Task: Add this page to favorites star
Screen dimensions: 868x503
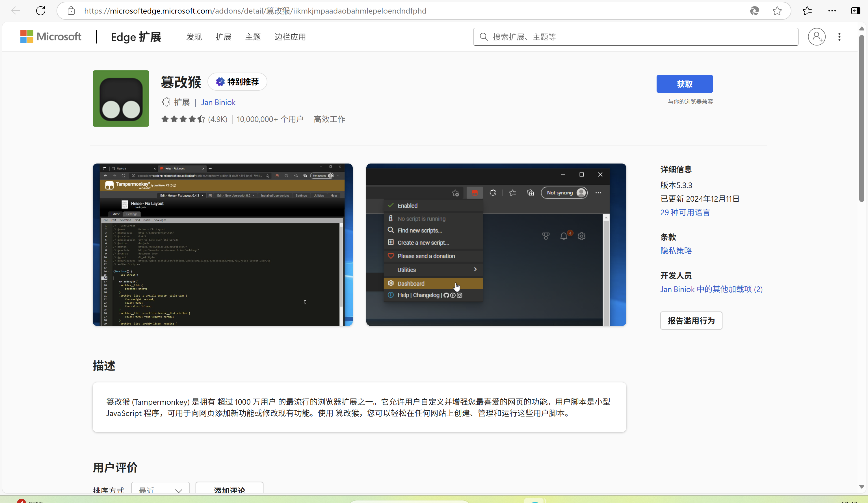Action: tap(777, 11)
